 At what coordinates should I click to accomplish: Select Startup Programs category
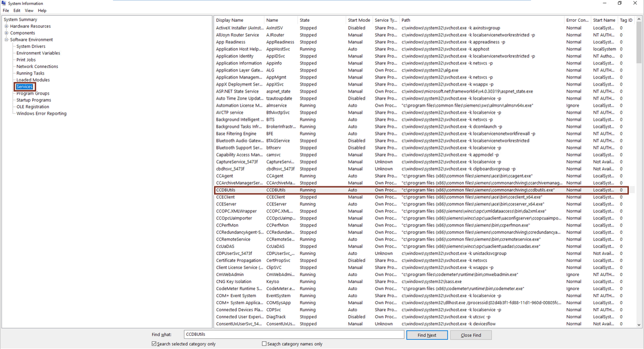pos(34,100)
